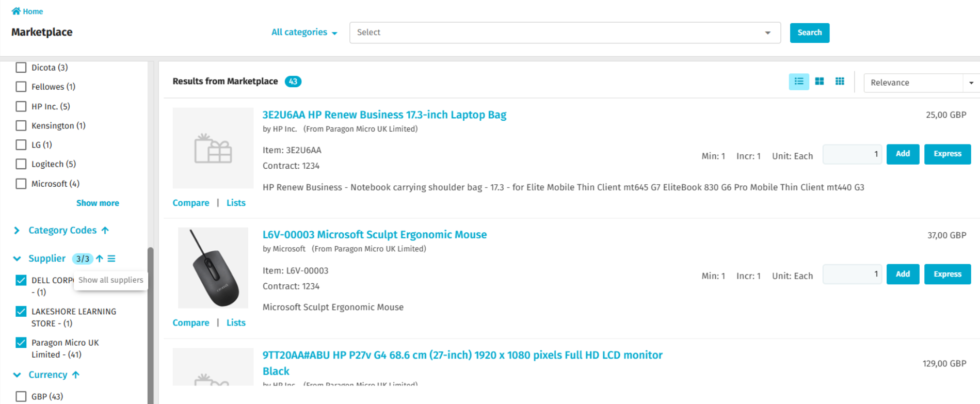Expand the Category Codes section

point(17,230)
